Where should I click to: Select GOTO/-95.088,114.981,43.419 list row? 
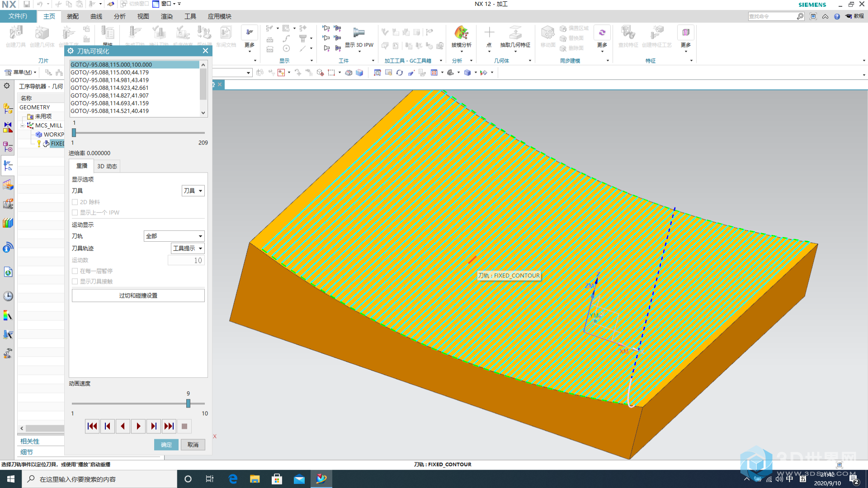point(135,80)
